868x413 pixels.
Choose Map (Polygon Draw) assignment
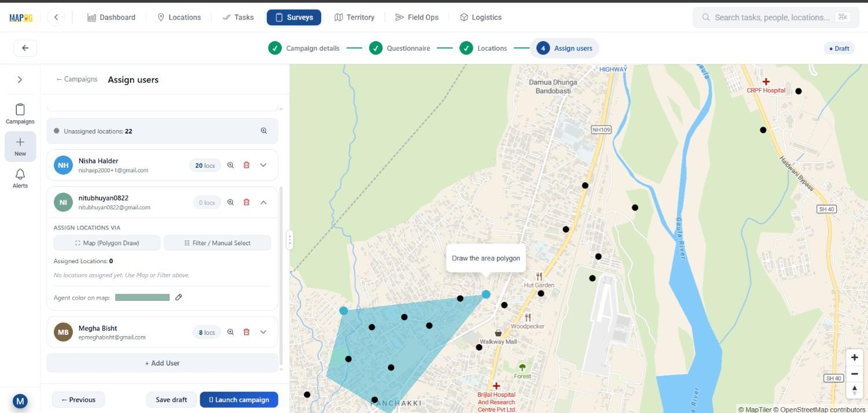tap(107, 243)
